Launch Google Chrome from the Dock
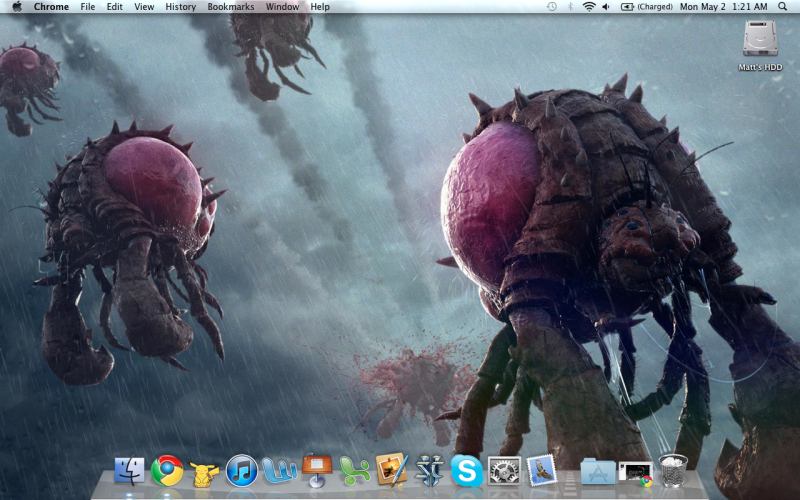Screen dimensions: 800x500 (167, 470)
